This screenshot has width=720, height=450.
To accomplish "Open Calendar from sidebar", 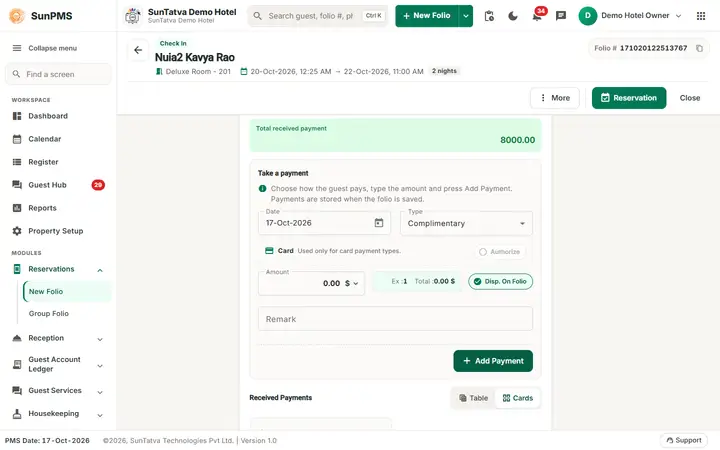I will click(x=58, y=139).
